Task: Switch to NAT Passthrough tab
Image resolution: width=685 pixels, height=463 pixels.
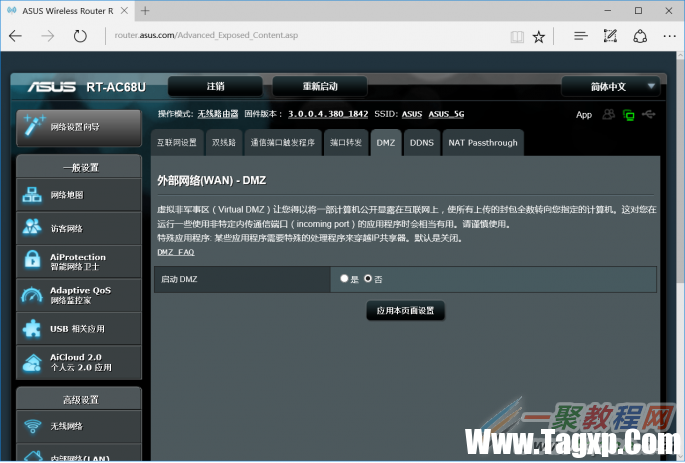Action: (x=483, y=143)
